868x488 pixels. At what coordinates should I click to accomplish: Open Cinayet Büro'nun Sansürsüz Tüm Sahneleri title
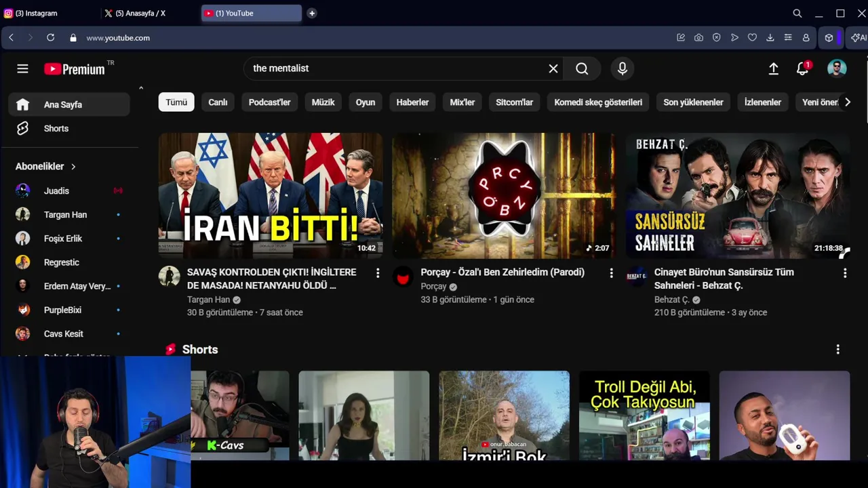pyautogui.click(x=724, y=279)
